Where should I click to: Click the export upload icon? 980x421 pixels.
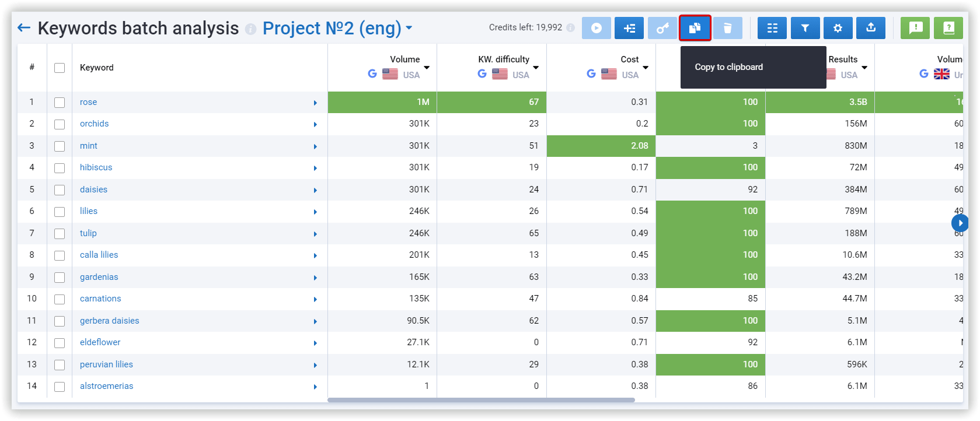point(871,28)
